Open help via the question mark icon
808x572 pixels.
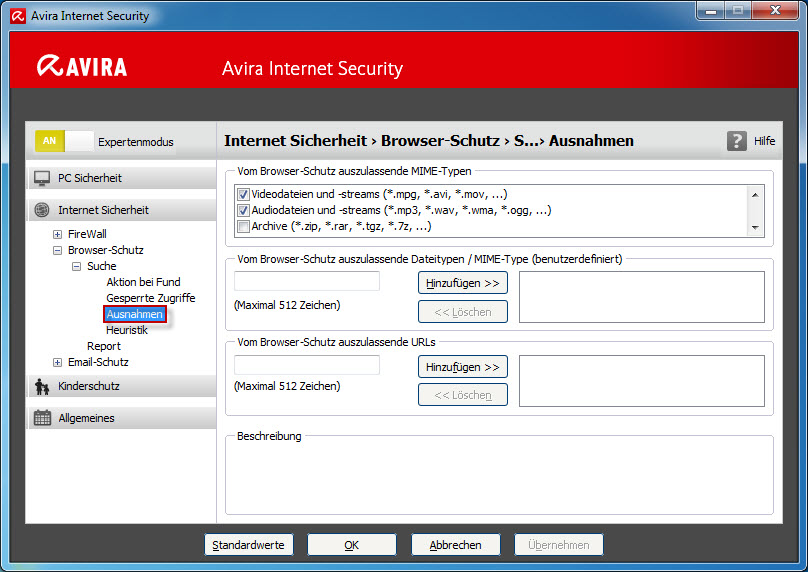click(x=737, y=141)
